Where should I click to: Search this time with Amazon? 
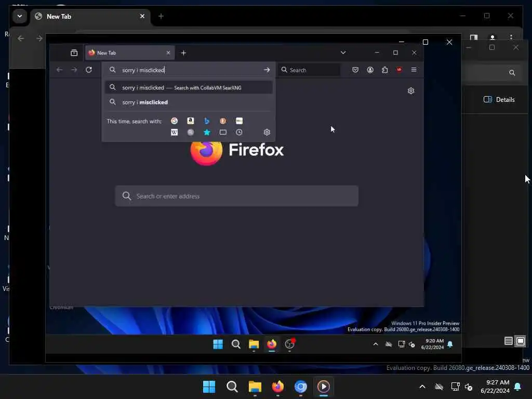(x=191, y=121)
